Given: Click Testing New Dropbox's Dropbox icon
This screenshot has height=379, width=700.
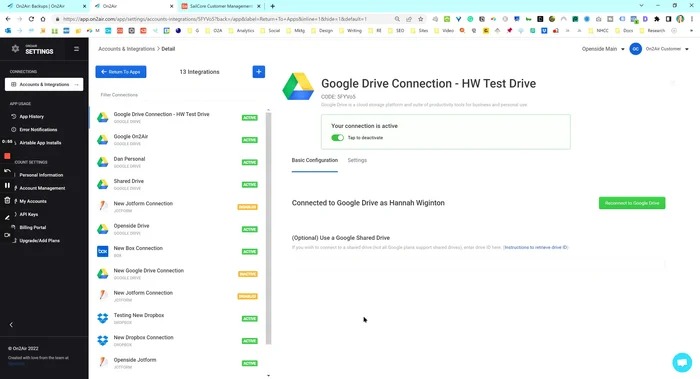Looking at the screenshot, I should coord(103,318).
